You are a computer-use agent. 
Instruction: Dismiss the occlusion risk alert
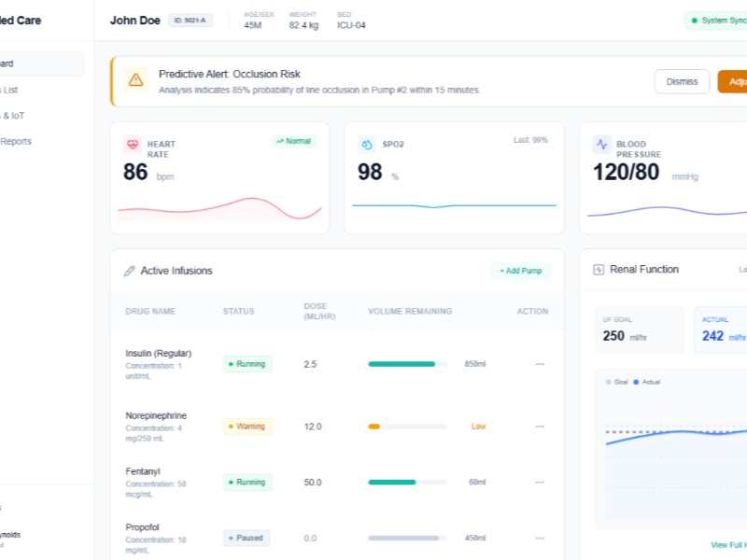(682, 82)
